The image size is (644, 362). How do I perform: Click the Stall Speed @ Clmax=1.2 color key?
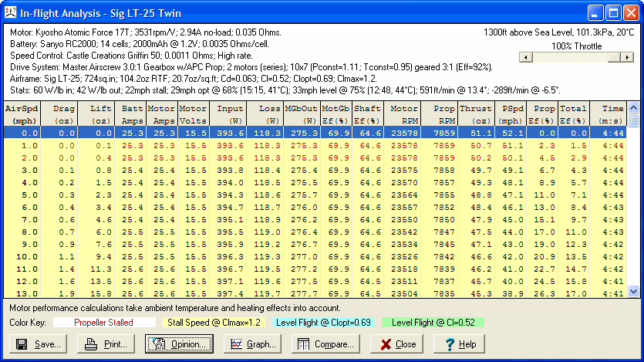point(214,323)
